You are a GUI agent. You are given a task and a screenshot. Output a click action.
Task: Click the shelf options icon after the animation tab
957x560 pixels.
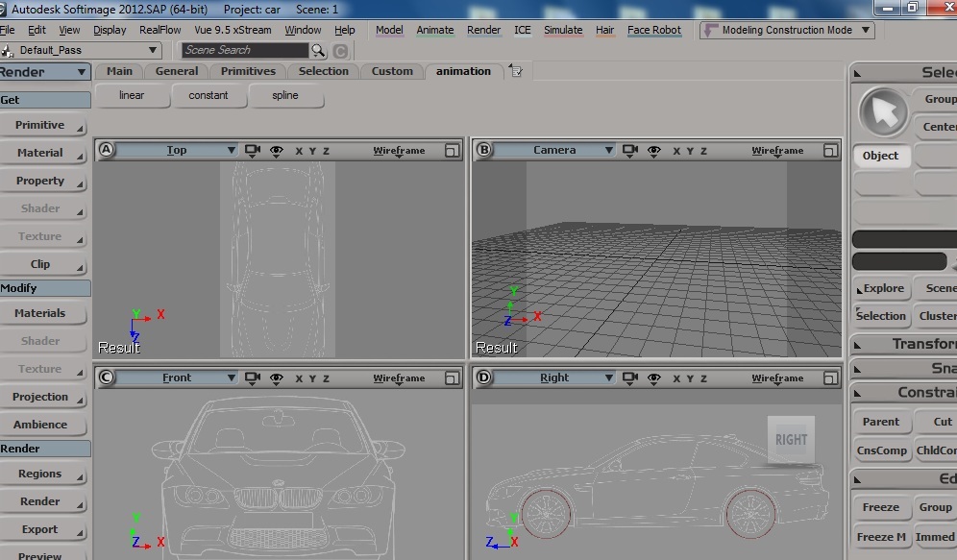click(x=516, y=71)
